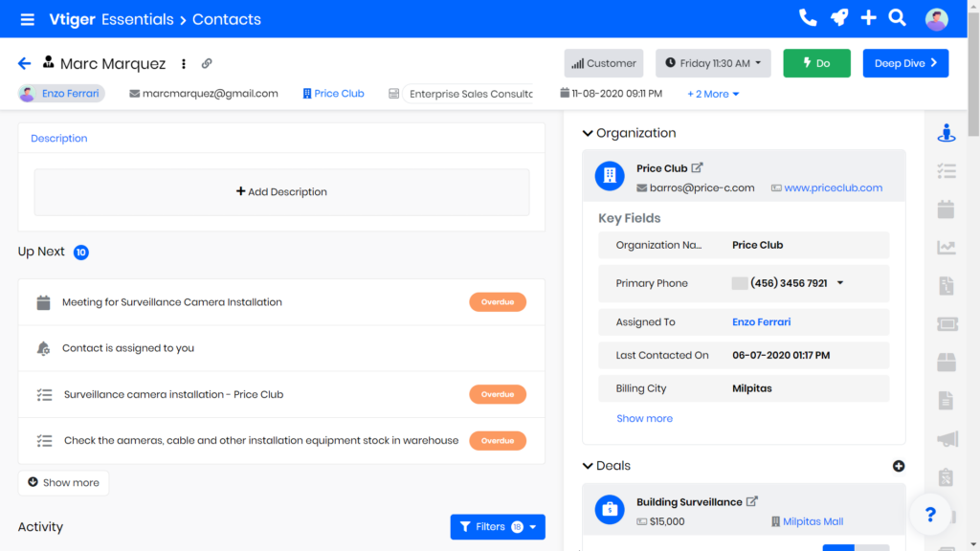
Task: Open the megaphone campaigns icon in sidebar
Action: (947, 439)
